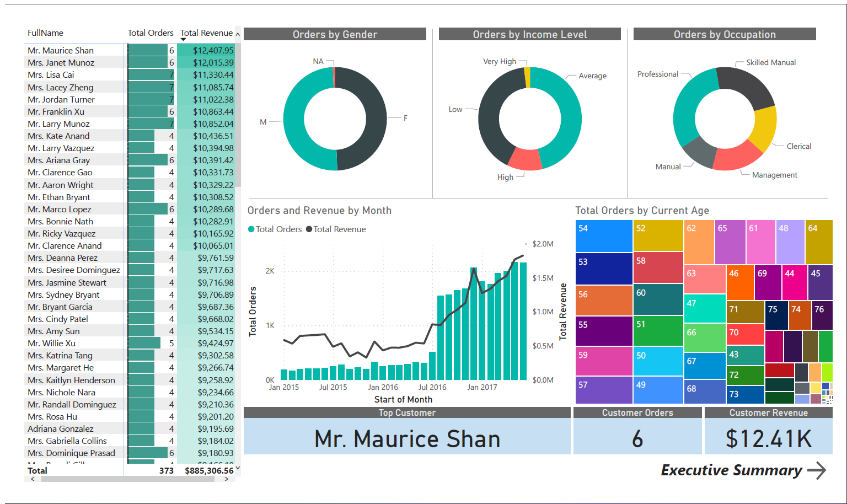Viewport: 847px width, 504px height.
Task: Click the Customer Revenue card header
Action: pos(769,412)
